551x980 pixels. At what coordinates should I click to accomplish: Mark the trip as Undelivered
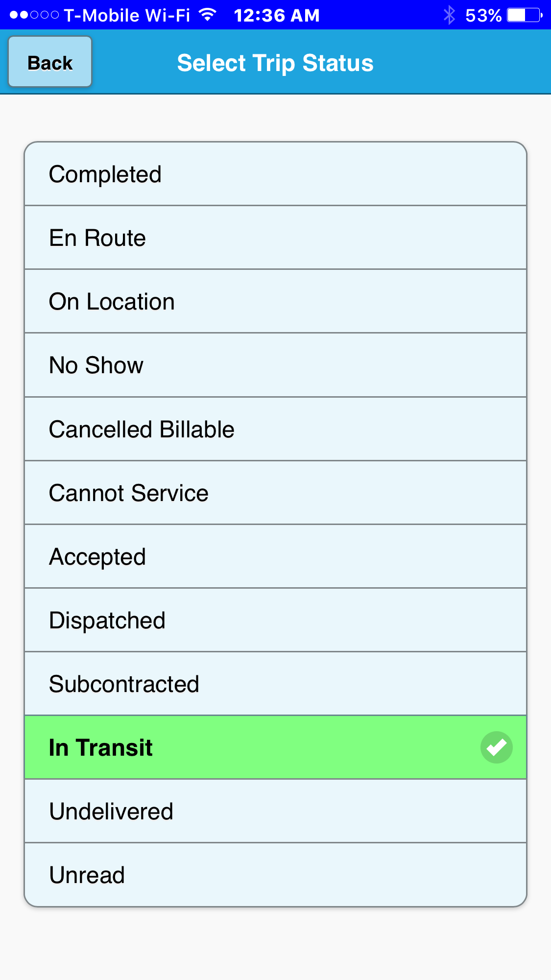coord(276,811)
